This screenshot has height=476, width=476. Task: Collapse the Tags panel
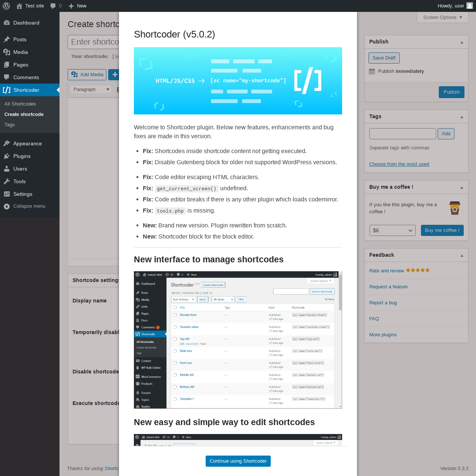click(x=462, y=117)
